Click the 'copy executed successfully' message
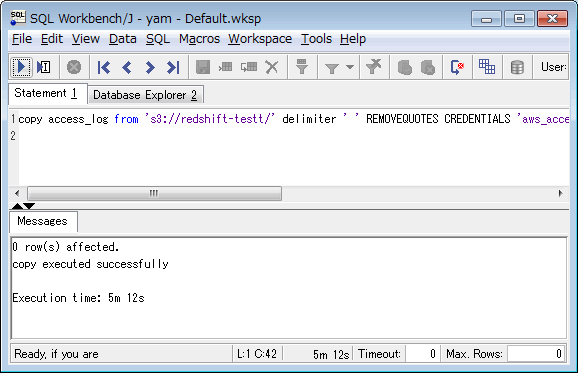The height and width of the screenshot is (373, 578). (x=90, y=264)
